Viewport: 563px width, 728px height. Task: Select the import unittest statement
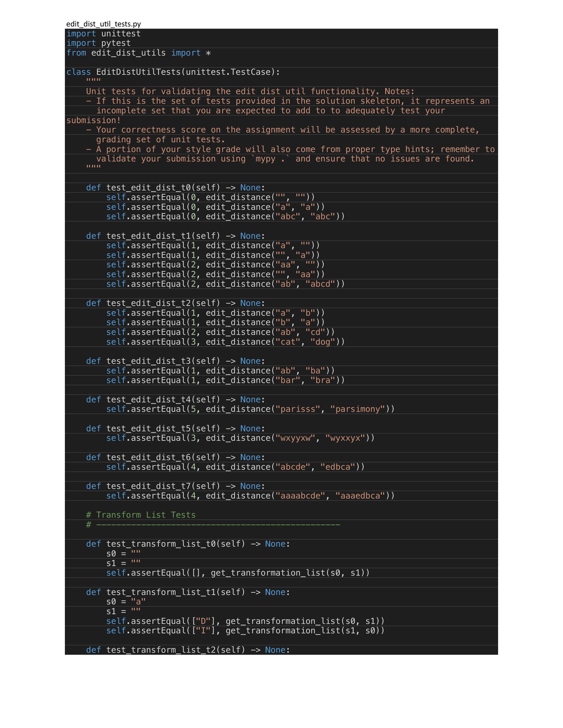point(103,33)
